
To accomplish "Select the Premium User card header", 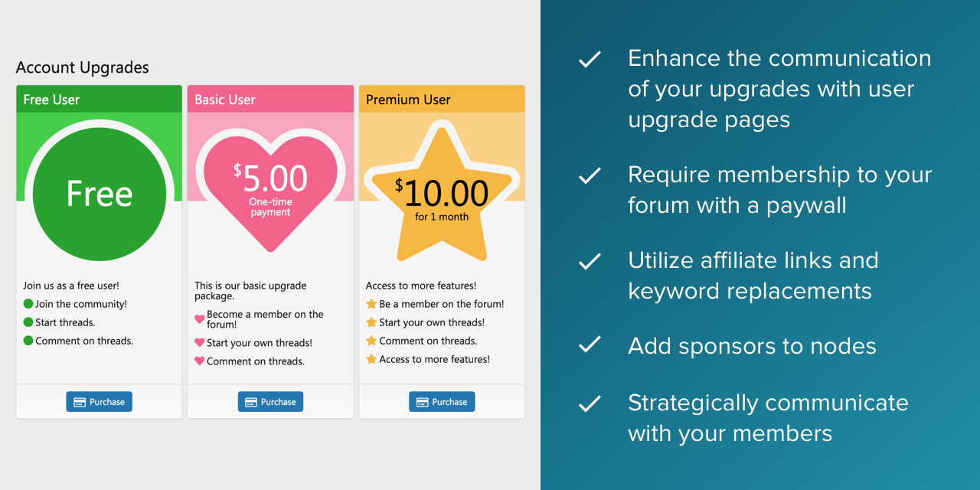I will [x=442, y=100].
